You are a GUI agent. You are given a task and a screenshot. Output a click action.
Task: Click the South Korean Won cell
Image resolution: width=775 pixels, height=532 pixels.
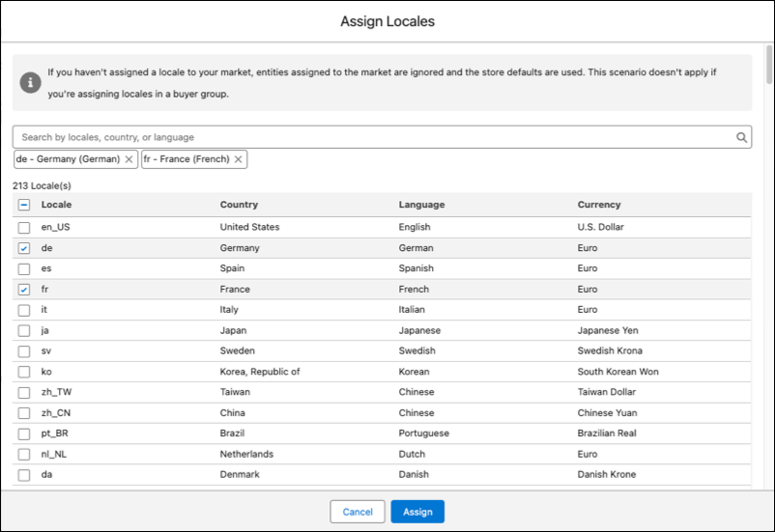(617, 372)
